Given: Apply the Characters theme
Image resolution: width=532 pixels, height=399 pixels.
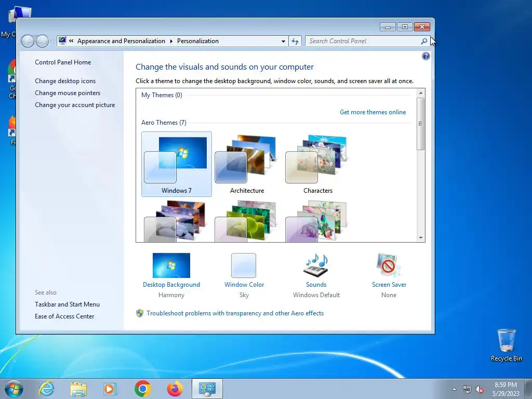Looking at the screenshot, I should 317,164.
